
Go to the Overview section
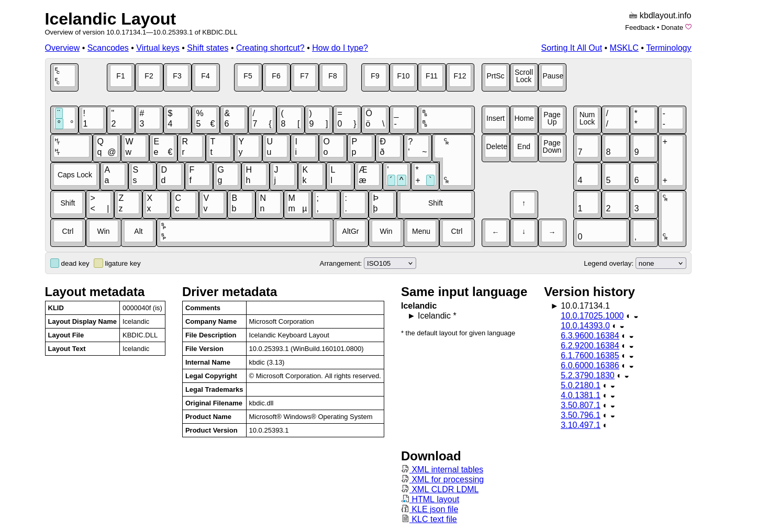[x=62, y=48]
